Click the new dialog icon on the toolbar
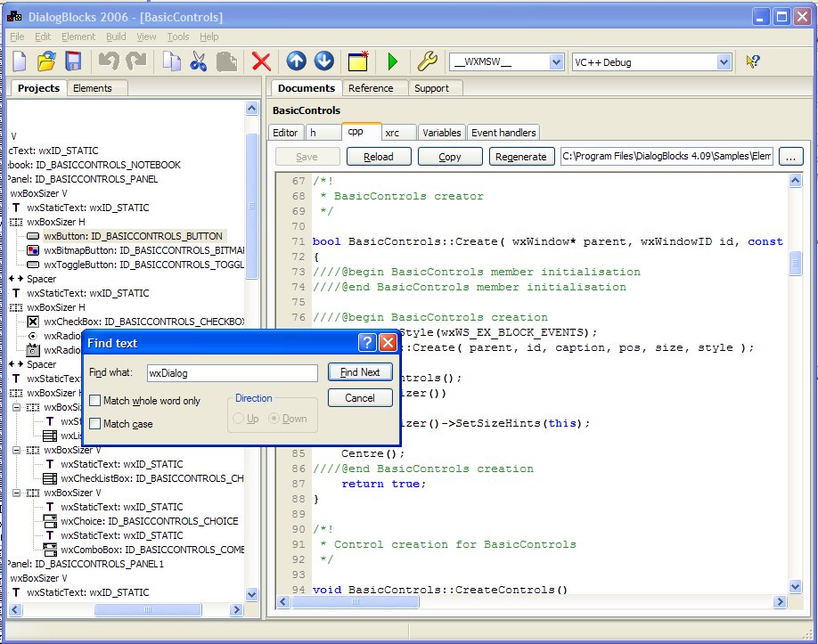 point(358,61)
